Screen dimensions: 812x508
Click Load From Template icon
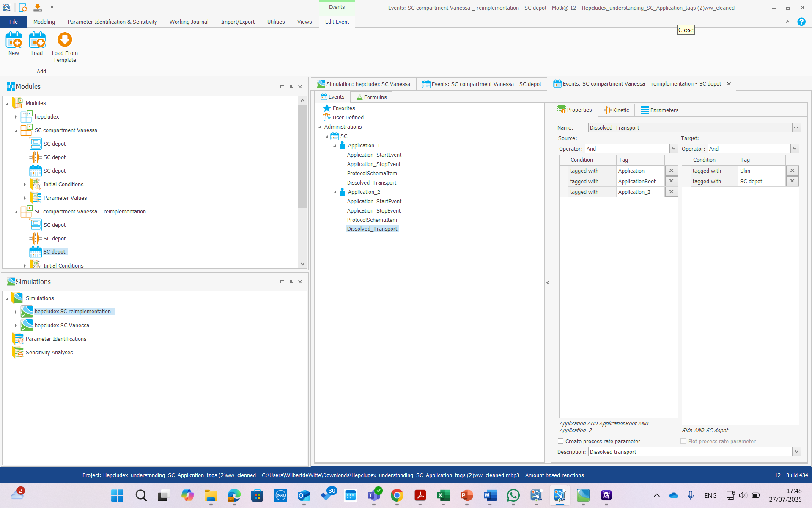tap(65, 41)
